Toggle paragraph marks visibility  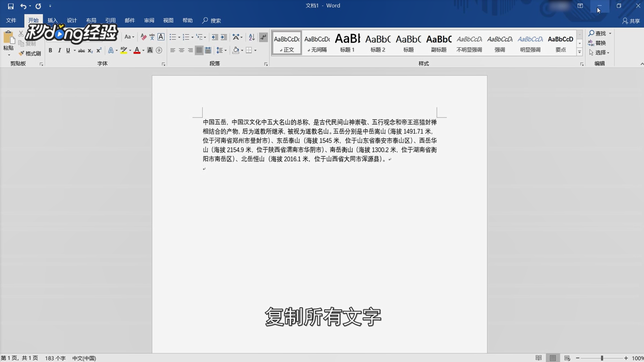coord(263,37)
